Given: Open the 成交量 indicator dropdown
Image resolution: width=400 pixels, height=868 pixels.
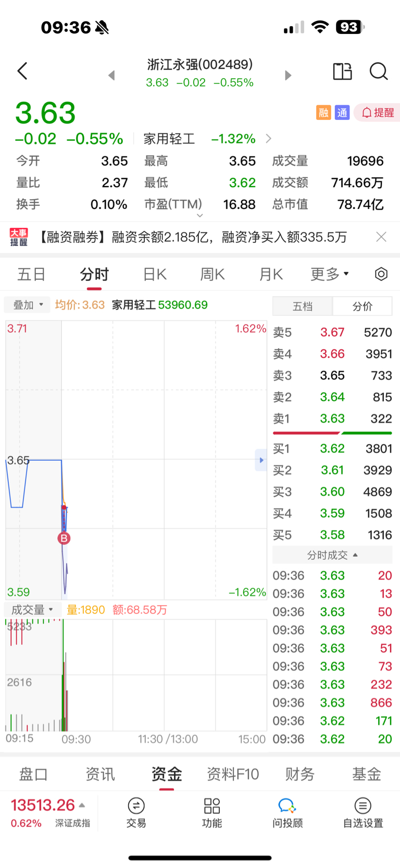Looking at the screenshot, I should pos(32,610).
